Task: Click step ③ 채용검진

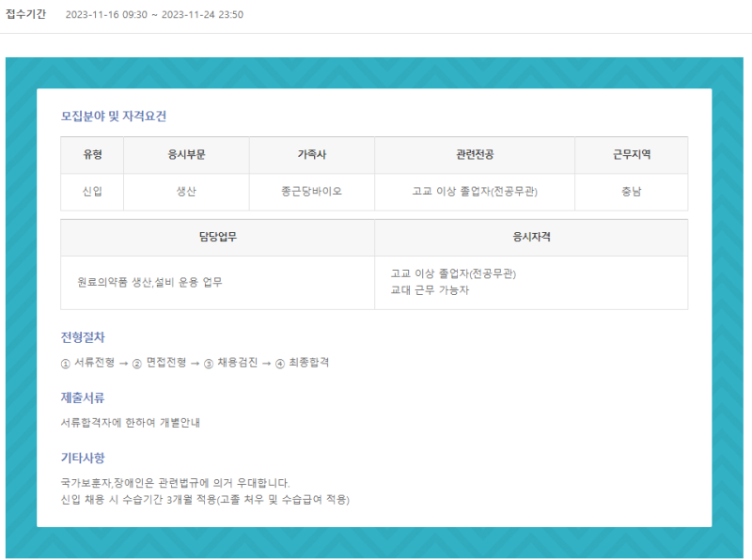Action: pos(230,363)
